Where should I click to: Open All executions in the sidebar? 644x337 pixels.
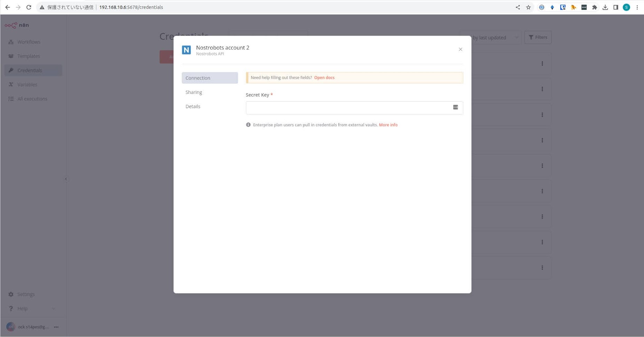coord(33,99)
